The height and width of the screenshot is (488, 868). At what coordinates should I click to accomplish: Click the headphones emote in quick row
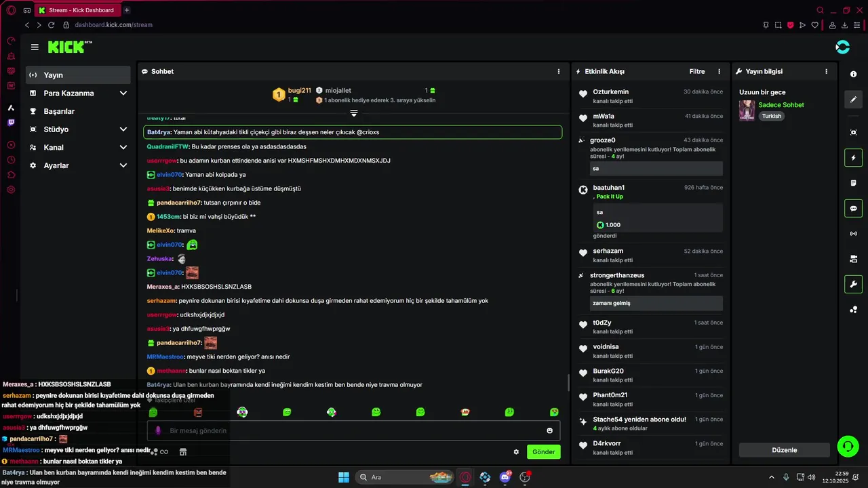[x=242, y=412]
